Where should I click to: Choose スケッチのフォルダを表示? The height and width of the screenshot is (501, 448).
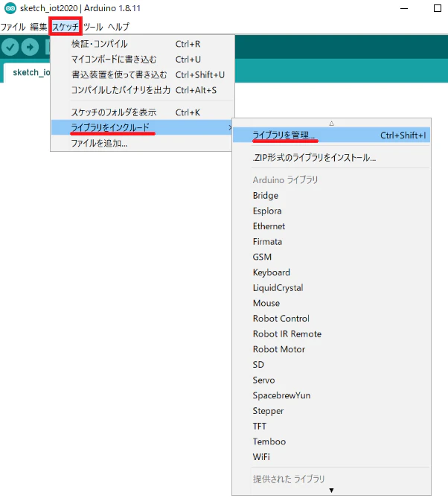(143, 112)
